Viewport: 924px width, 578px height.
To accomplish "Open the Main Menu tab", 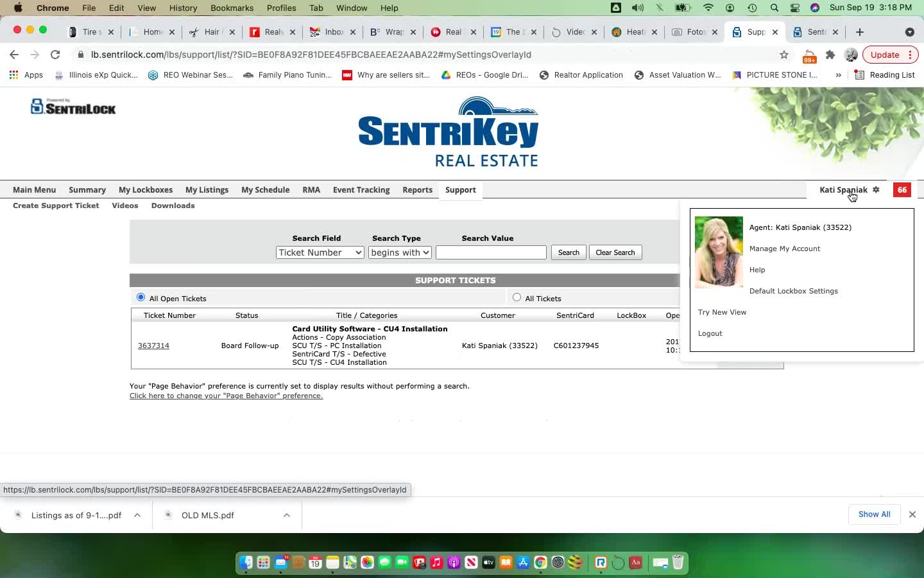I will (x=34, y=189).
